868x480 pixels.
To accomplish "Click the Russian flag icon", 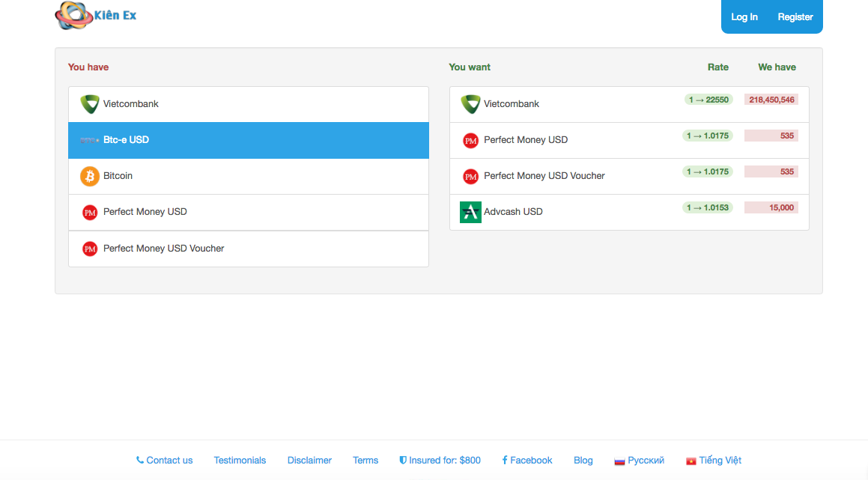I will point(619,461).
